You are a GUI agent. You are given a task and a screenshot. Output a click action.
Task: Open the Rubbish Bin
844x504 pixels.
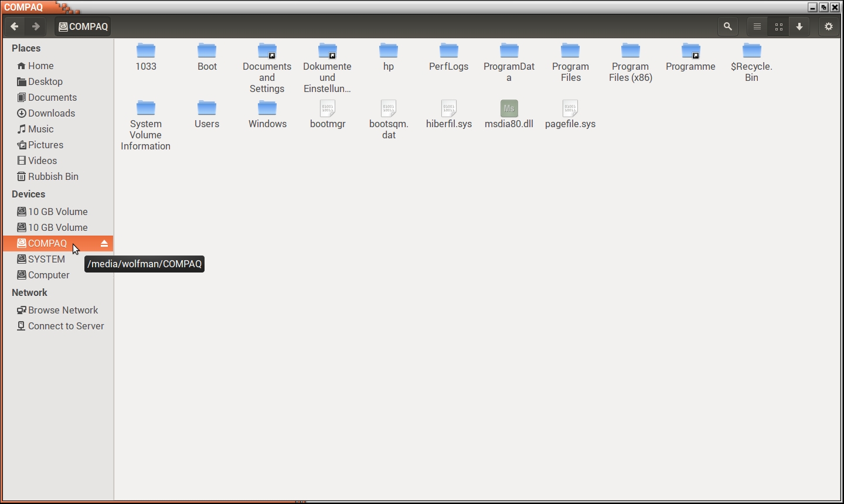(x=53, y=176)
